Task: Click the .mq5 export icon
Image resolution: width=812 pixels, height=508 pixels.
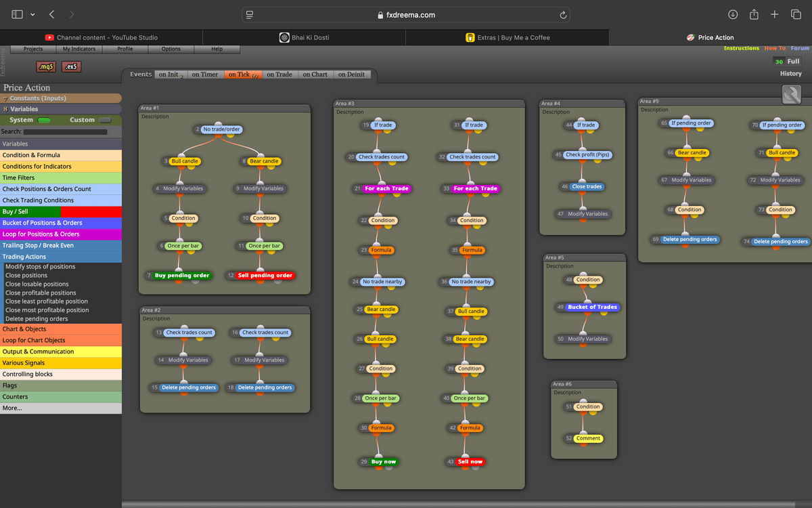Action: (x=46, y=66)
